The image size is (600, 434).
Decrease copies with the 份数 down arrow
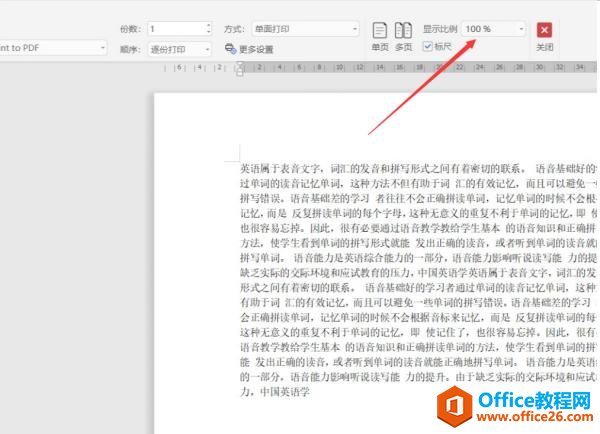[x=208, y=33]
